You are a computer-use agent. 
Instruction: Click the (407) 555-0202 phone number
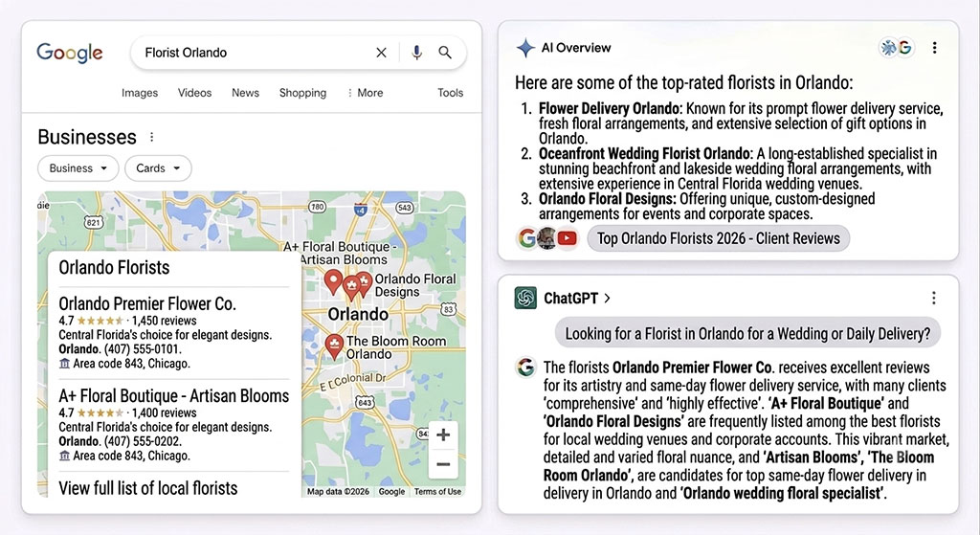pos(143,440)
